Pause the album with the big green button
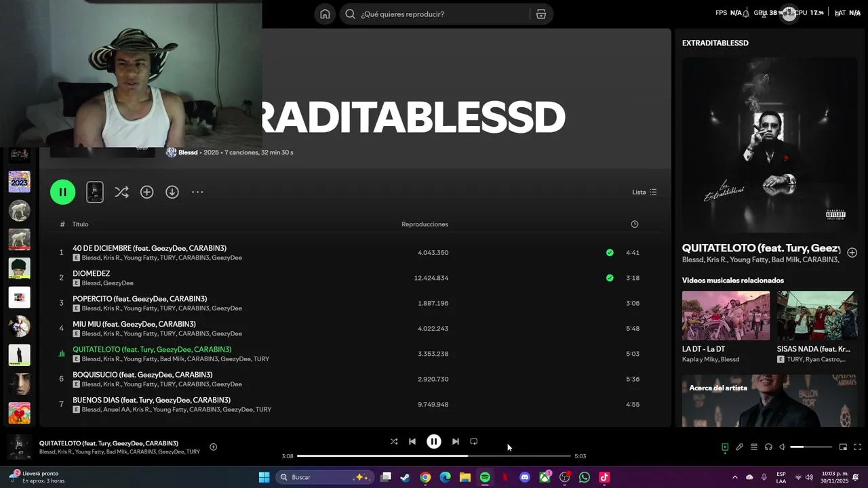868x488 pixels. (x=62, y=192)
